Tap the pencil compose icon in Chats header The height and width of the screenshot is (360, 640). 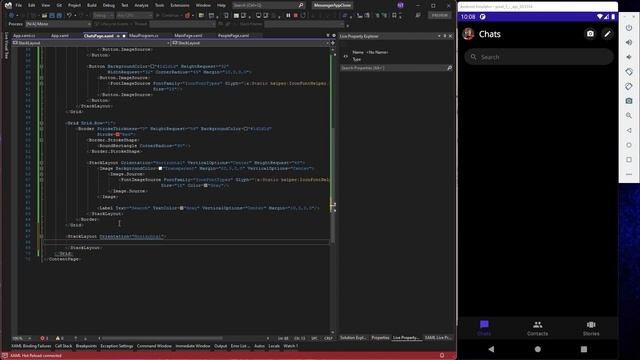607,34
